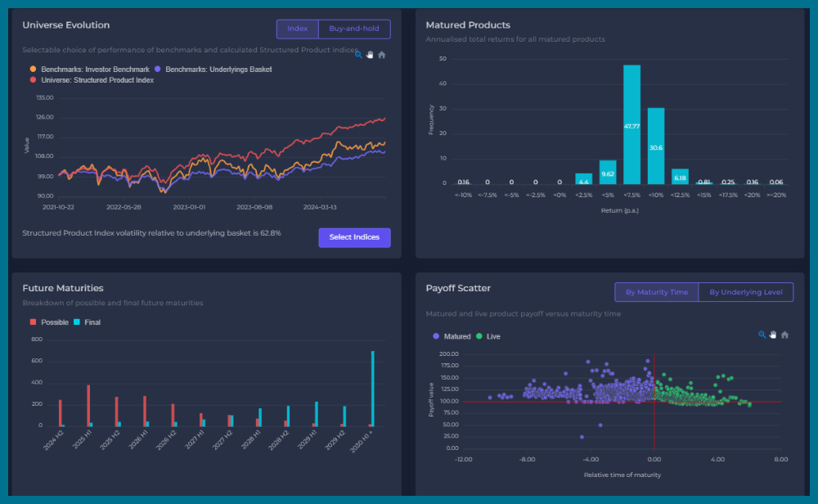Toggle Investor Benchmark series in legend
Image resolution: width=818 pixels, height=504 pixels.
pos(90,70)
